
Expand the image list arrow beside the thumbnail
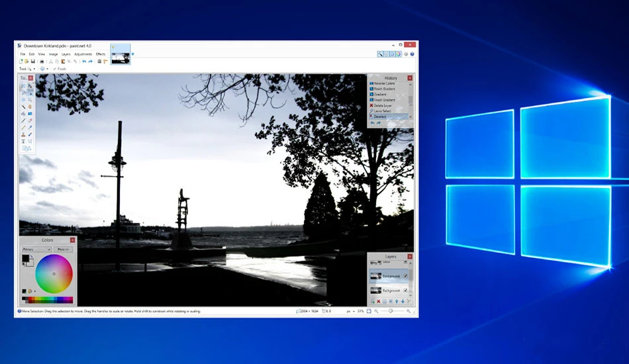[x=133, y=54]
